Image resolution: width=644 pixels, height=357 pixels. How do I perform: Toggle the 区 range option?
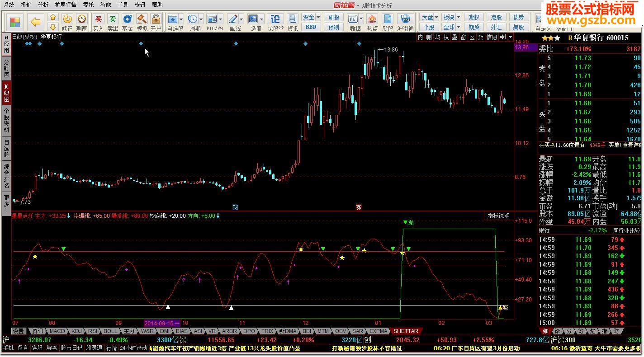(x=472, y=37)
